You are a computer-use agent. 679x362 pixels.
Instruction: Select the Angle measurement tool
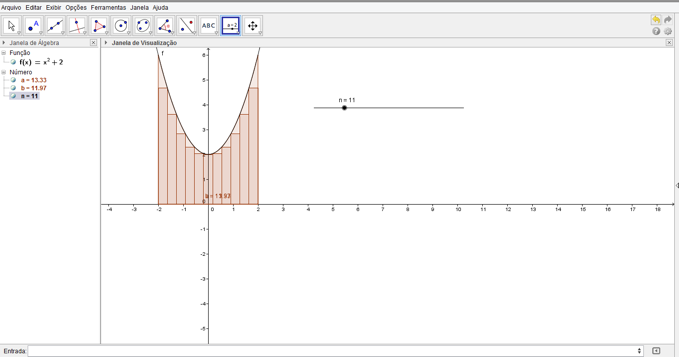tap(165, 26)
